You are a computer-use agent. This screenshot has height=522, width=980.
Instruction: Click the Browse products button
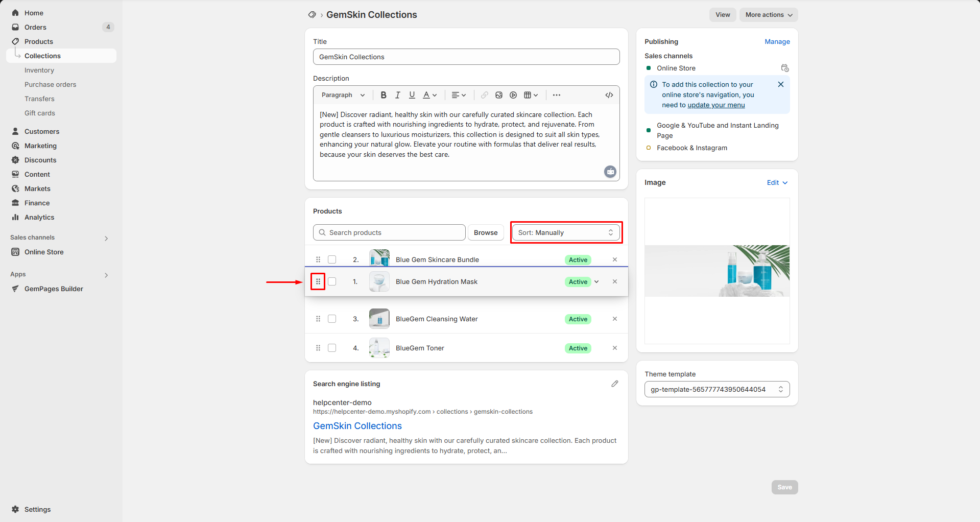[x=485, y=232]
